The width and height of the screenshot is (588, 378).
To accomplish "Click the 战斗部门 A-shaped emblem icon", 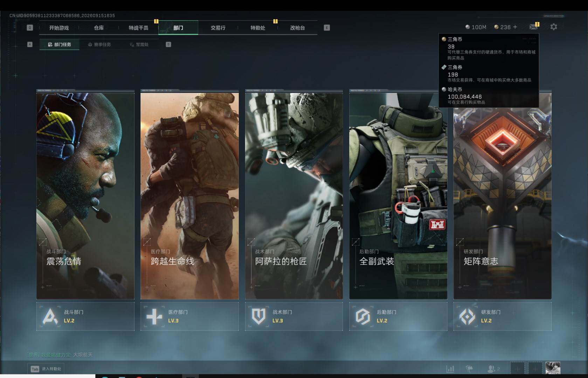I will pos(50,316).
